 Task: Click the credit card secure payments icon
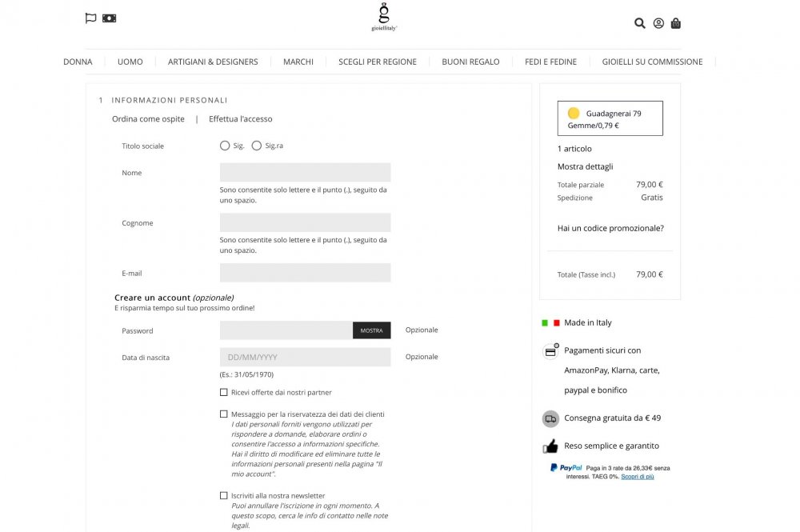point(550,350)
